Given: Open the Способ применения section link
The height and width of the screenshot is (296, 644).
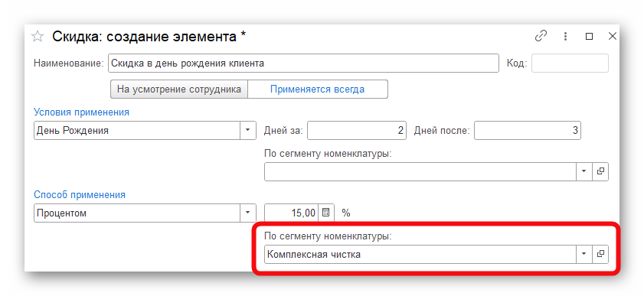Looking at the screenshot, I should click(80, 194).
